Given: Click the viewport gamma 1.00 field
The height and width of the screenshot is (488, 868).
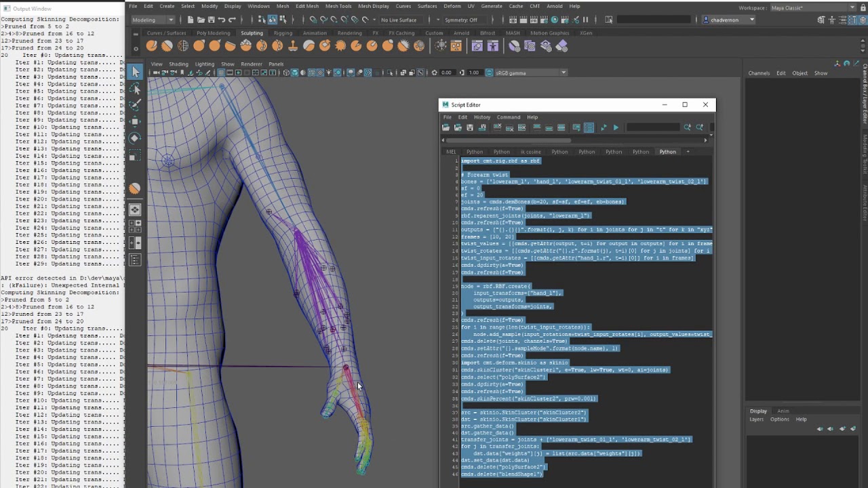Looking at the screenshot, I should pyautogui.click(x=473, y=73).
